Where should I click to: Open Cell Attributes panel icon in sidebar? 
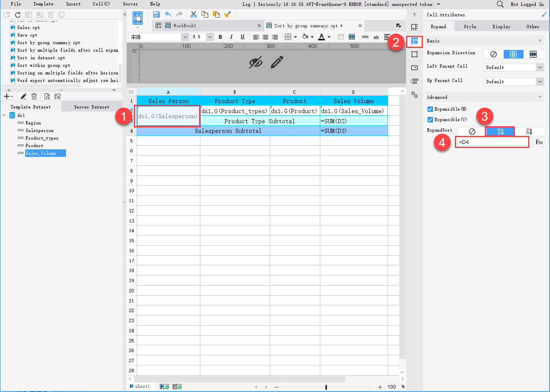click(414, 41)
